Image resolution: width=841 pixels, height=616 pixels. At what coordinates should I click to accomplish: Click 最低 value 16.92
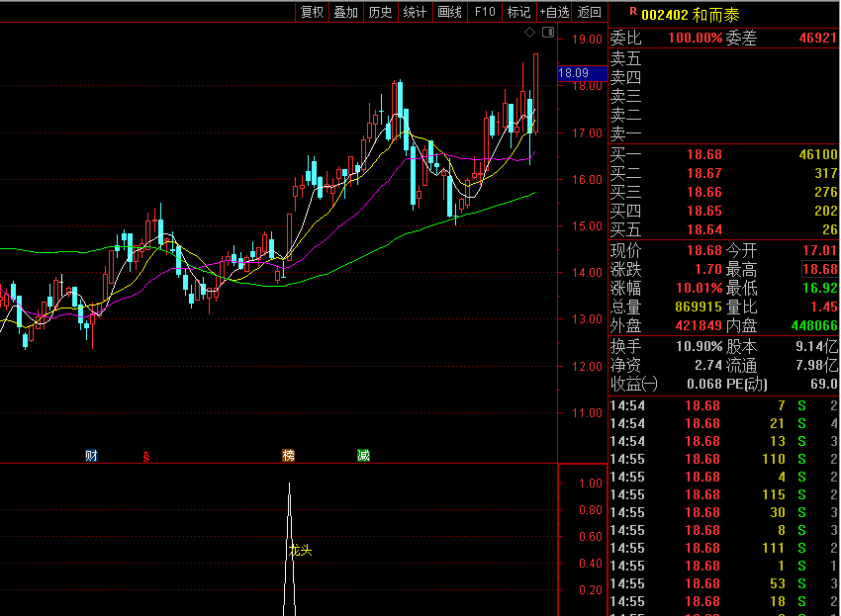[x=819, y=289]
